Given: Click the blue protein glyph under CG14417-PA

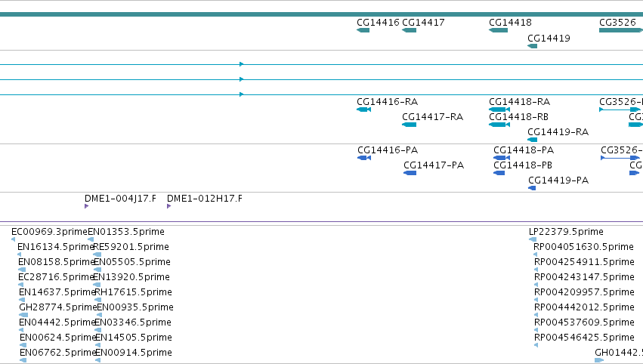Looking at the screenshot, I should (x=410, y=173).
